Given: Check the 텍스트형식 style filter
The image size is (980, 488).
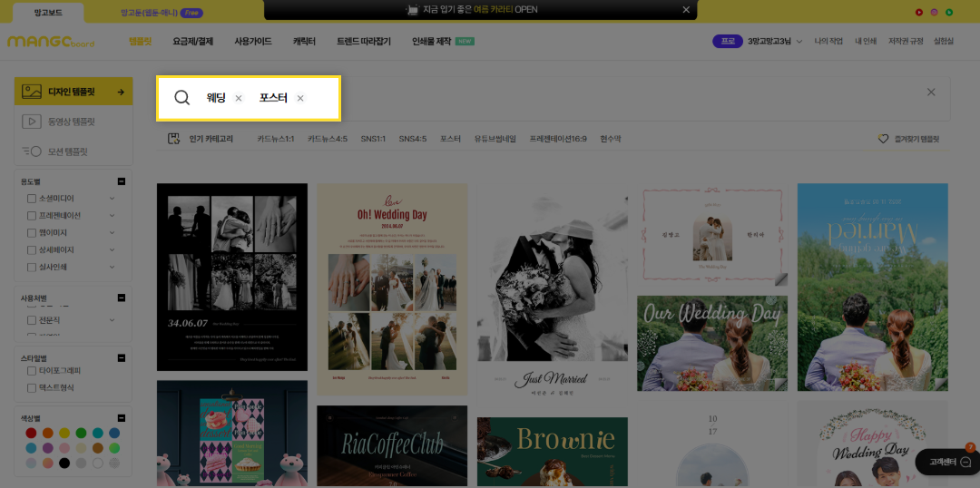Looking at the screenshot, I should [x=31, y=388].
